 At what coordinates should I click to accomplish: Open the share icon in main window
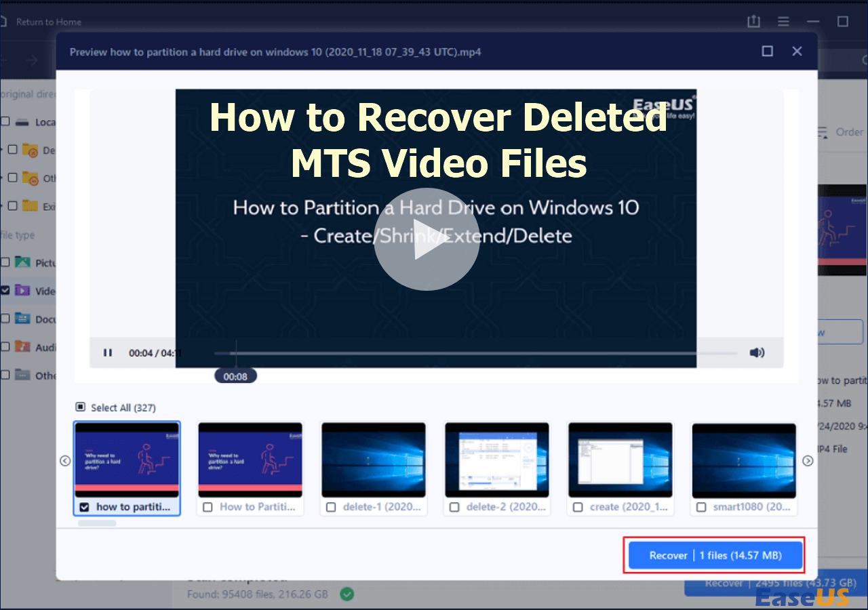753,22
